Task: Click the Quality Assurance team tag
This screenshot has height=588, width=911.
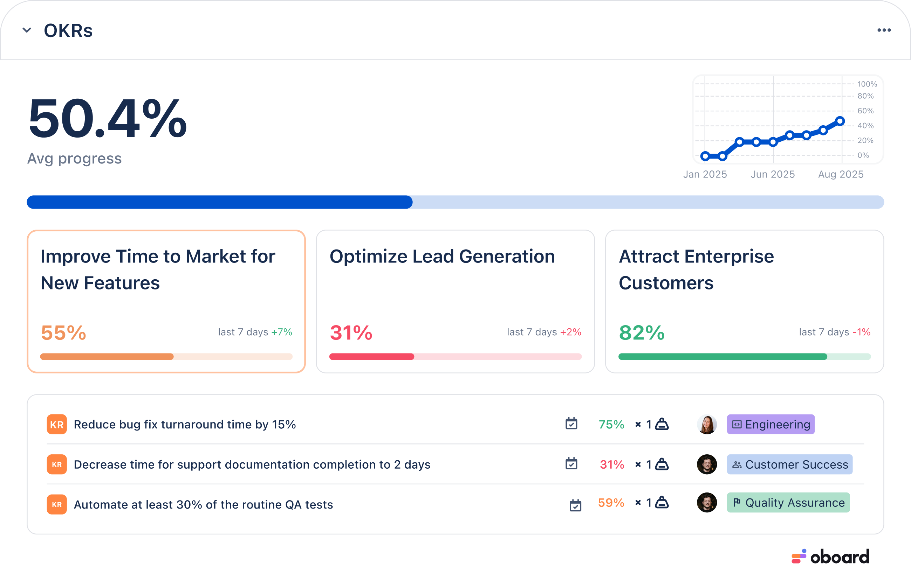Action: [788, 503]
